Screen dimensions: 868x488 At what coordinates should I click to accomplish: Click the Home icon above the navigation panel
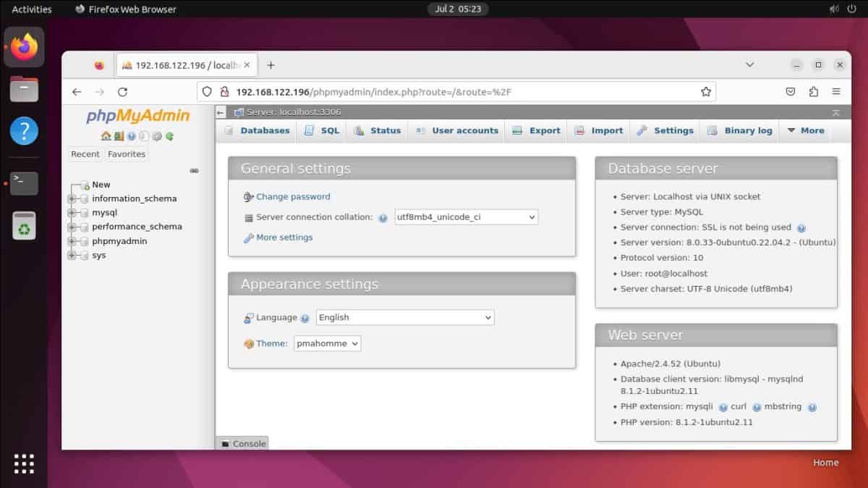click(x=106, y=136)
